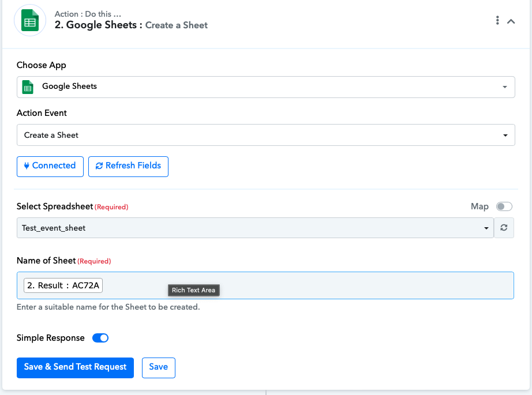The width and height of the screenshot is (532, 395).
Task: Click 'Action : Do this ...' text
Action: 88,14
